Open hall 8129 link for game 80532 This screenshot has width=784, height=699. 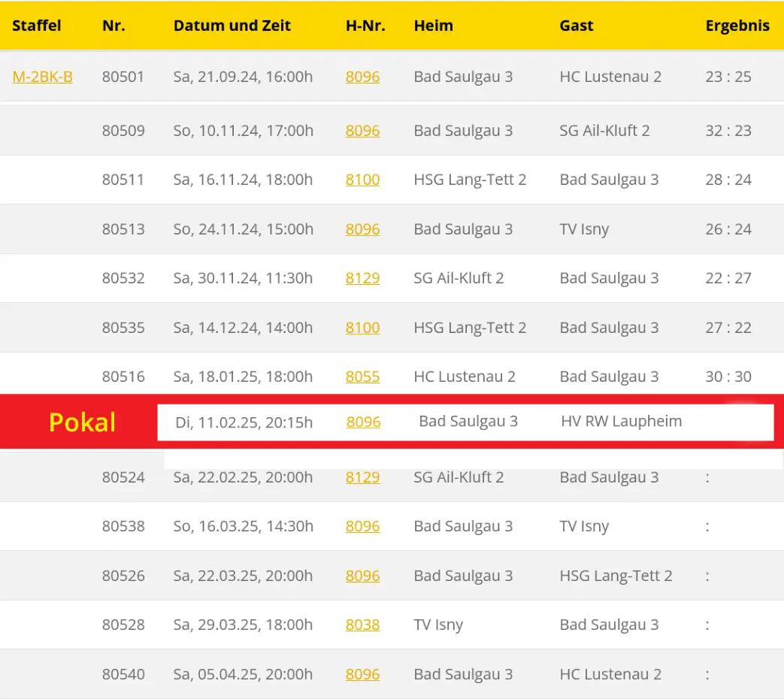362,278
